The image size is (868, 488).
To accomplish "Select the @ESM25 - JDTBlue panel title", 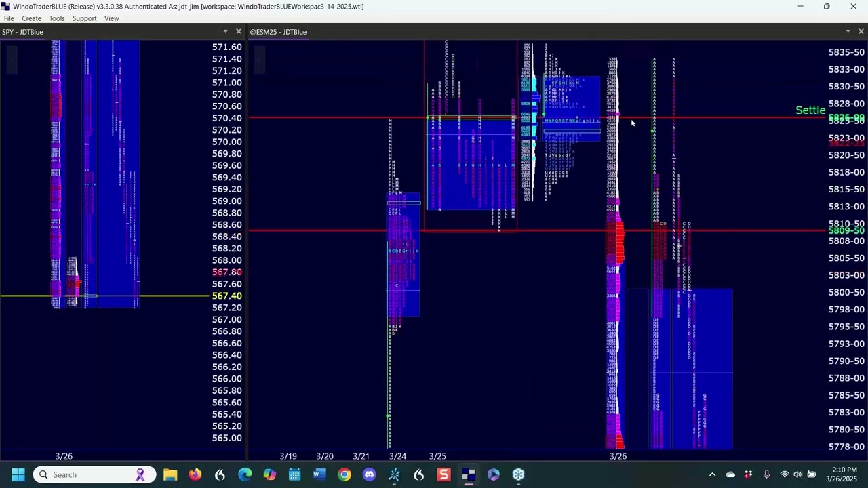I will (x=278, y=32).
